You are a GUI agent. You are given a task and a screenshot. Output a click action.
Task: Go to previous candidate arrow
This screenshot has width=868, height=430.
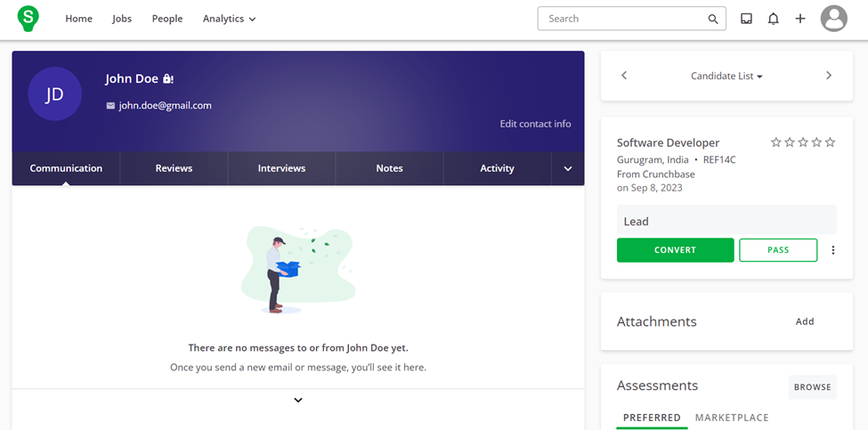pyautogui.click(x=624, y=76)
